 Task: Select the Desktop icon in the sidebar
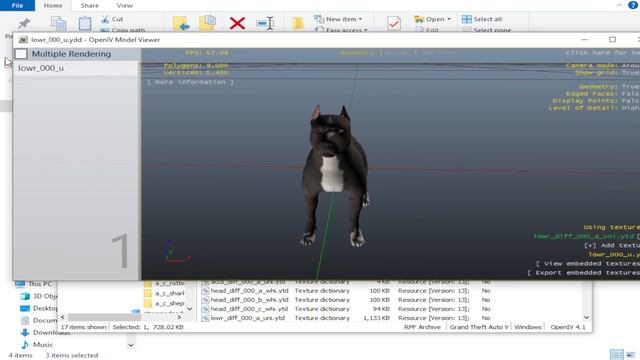click(x=25, y=308)
